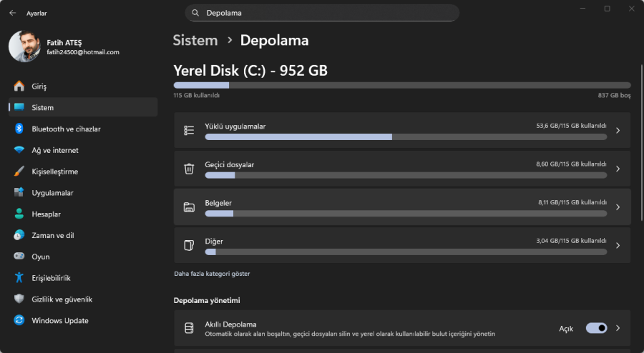Image resolution: width=644 pixels, height=353 pixels.
Task: Click the Erişilebilirlik sidebar icon
Action: tap(19, 278)
